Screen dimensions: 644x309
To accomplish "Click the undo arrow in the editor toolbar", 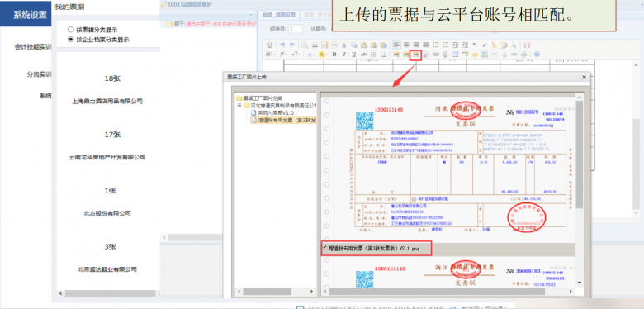I will [282, 45].
